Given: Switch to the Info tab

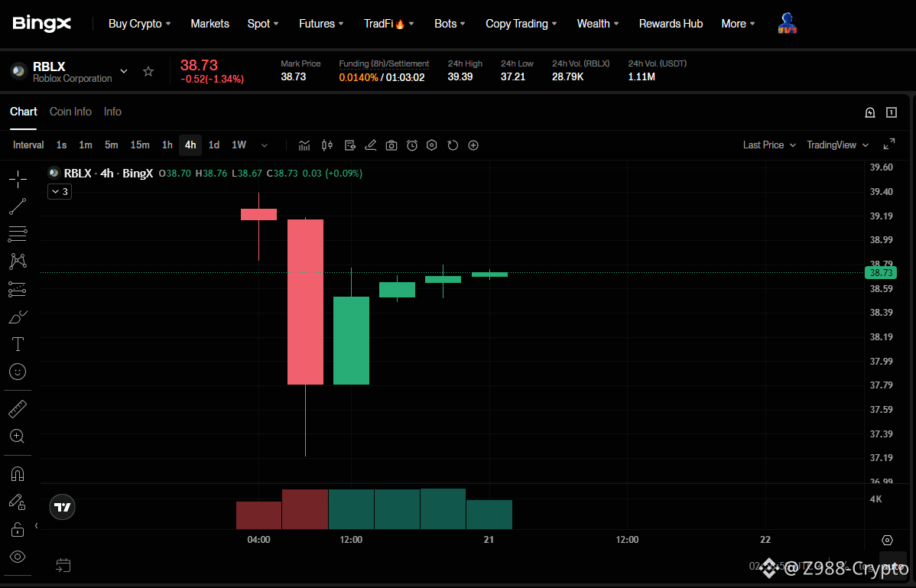Looking at the screenshot, I should (x=112, y=112).
